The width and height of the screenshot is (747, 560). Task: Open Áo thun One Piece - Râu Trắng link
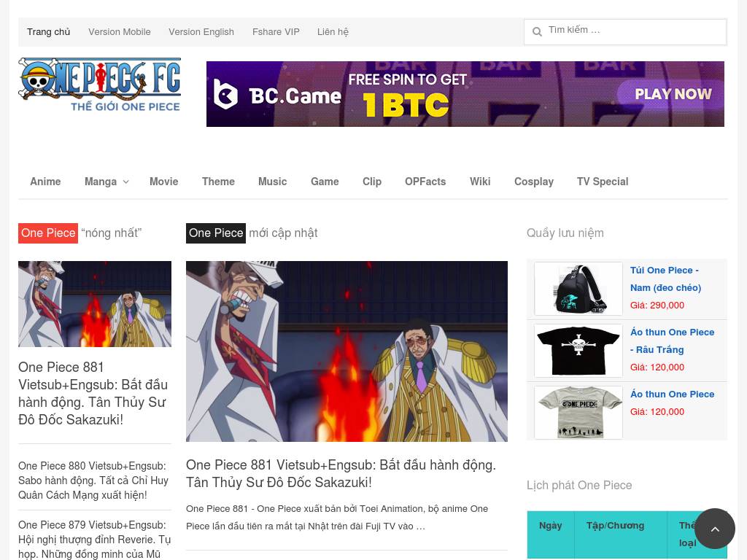672,341
